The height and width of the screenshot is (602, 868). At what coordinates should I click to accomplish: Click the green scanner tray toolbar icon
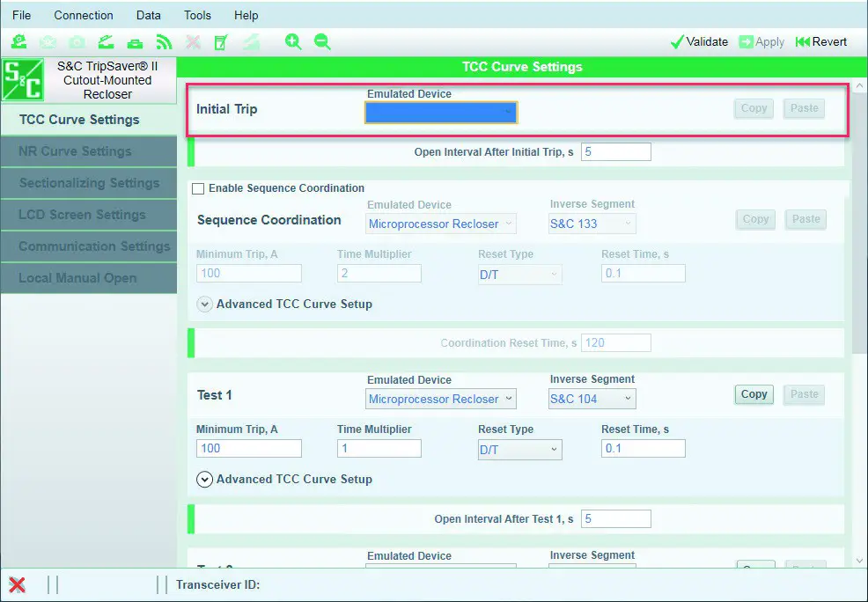click(x=106, y=42)
